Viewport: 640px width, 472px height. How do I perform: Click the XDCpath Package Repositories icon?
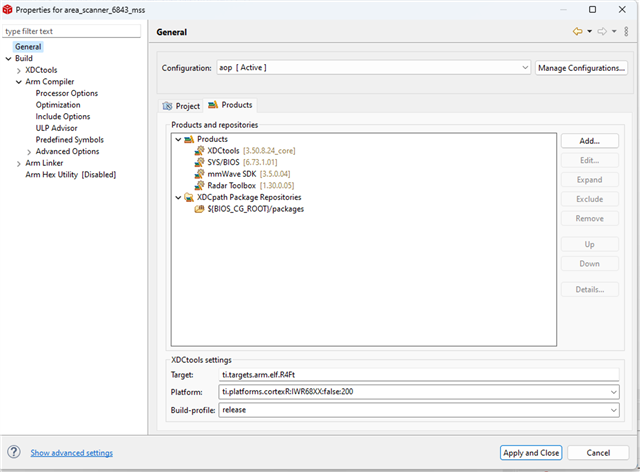point(189,197)
